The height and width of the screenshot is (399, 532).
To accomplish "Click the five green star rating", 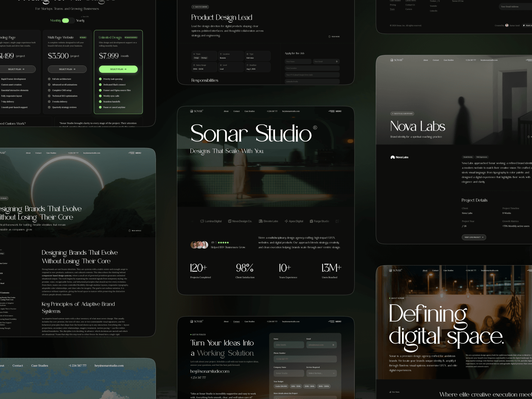I will 223,242.
